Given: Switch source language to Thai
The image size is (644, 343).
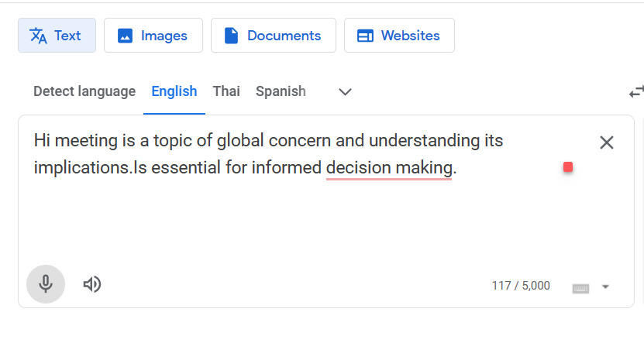Looking at the screenshot, I should point(226,91).
